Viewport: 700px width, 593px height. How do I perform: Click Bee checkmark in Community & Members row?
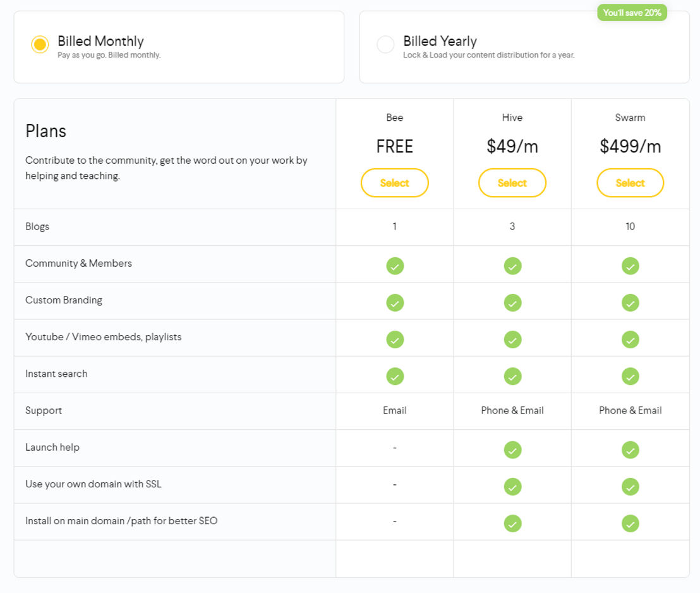(395, 266)
